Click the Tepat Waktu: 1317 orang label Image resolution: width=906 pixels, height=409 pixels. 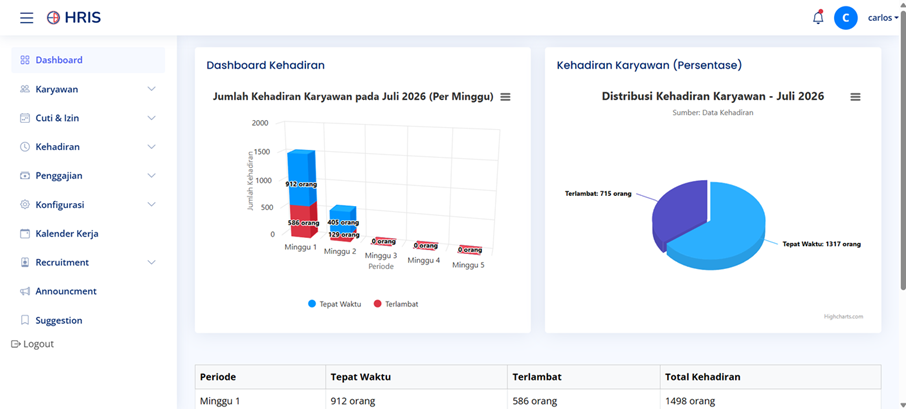tap(822, 244)
